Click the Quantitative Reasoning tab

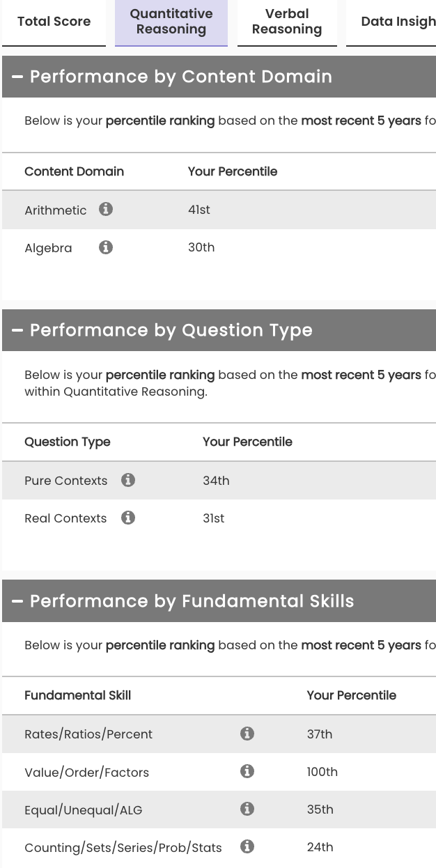171,22
